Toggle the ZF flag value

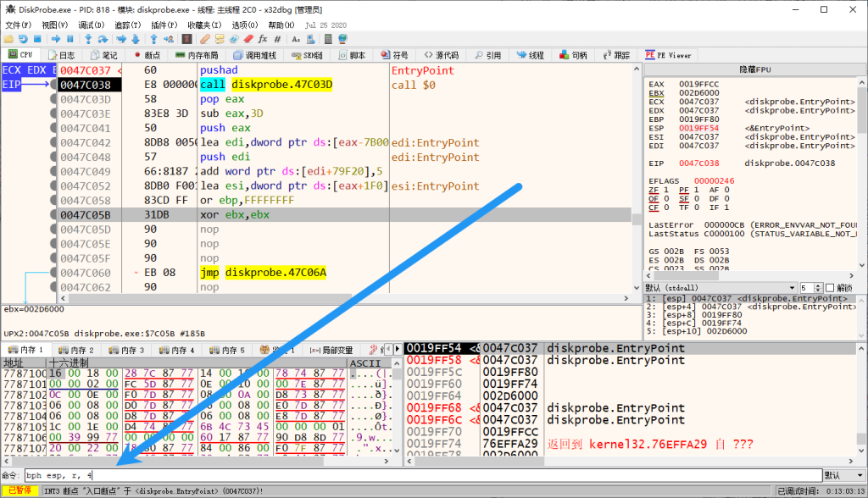tap(666, 190)
